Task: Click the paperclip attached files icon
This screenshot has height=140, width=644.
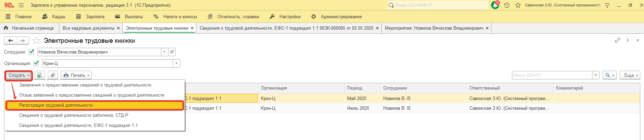Action: click(53, 75)
